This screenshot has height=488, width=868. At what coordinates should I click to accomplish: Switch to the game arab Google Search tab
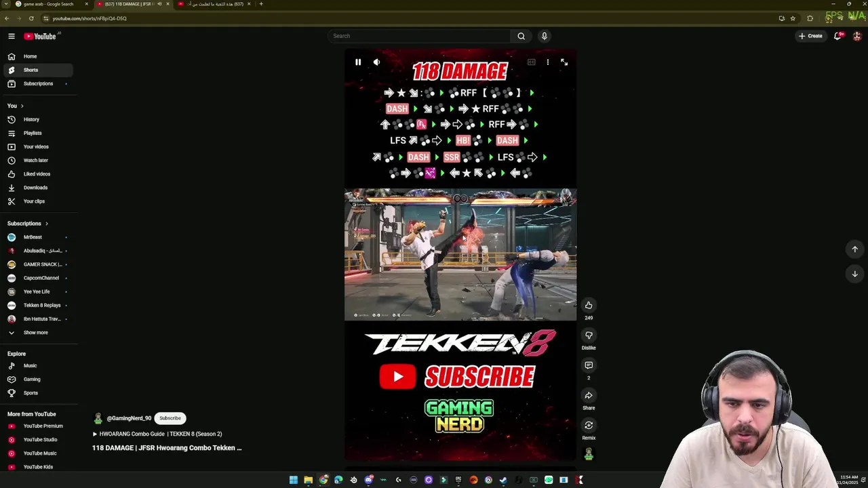48,4
